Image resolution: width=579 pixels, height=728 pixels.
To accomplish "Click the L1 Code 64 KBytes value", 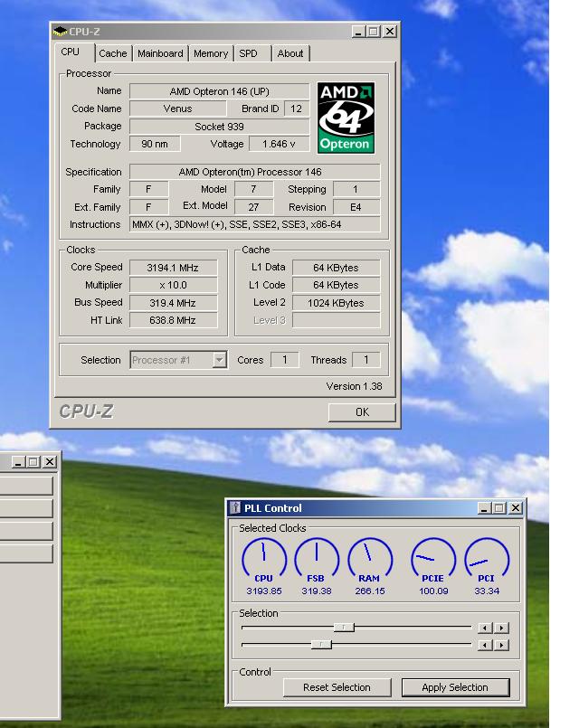I will (x=337, y=285).
